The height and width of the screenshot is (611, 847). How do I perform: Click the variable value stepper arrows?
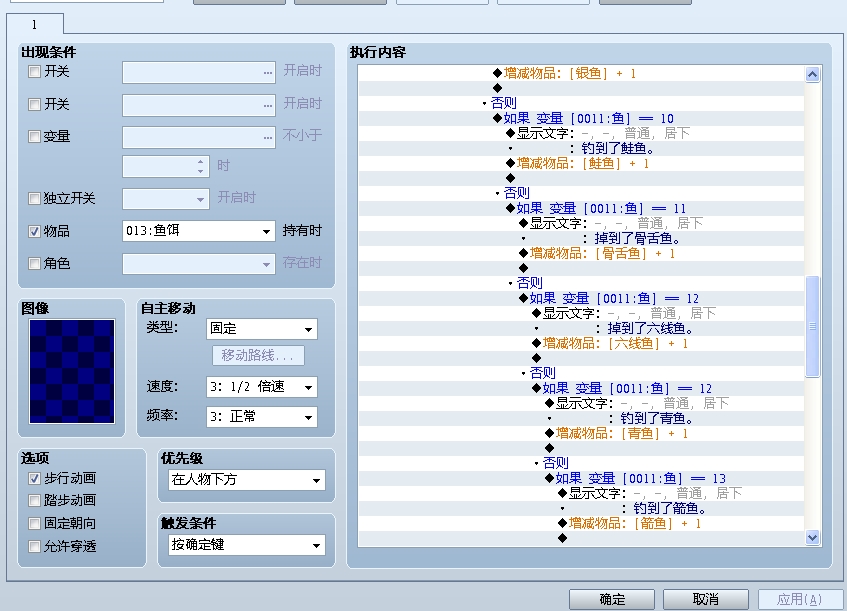pos(200,166)
